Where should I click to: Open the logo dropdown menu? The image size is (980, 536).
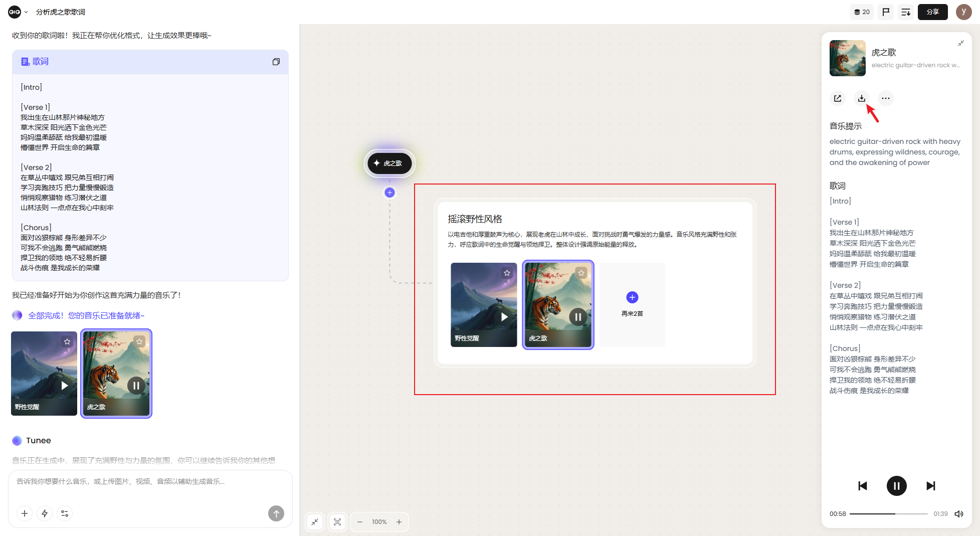tap(18, 12)
